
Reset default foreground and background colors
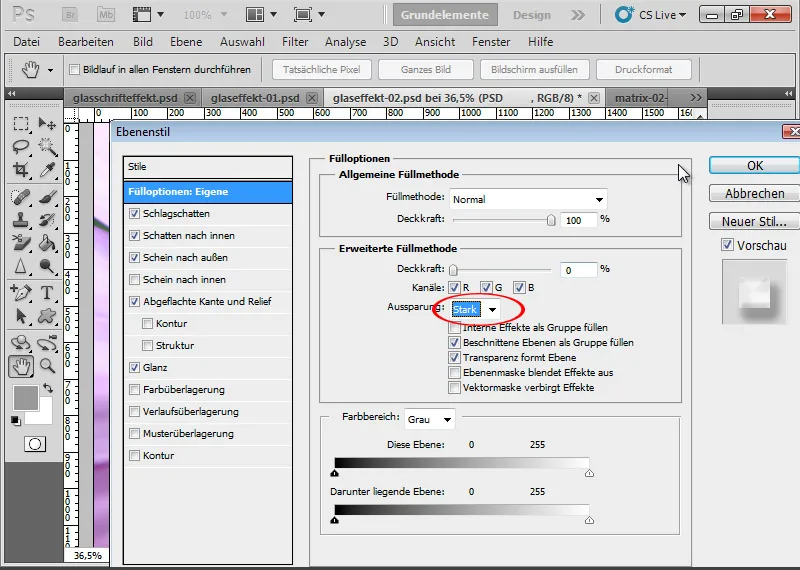[16, 420]
